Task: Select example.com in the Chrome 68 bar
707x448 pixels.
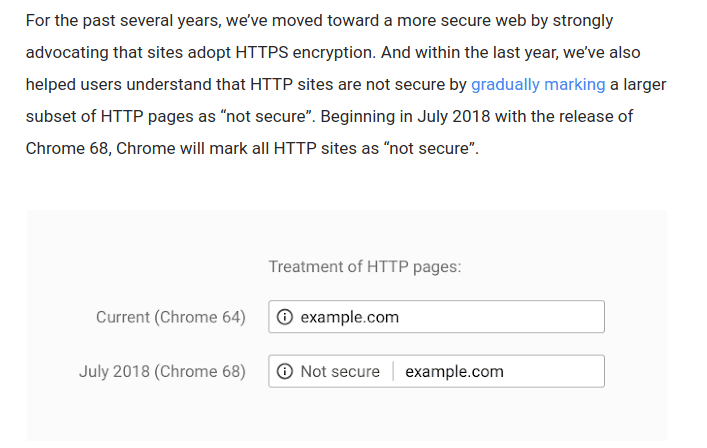Action: tap(454, 371)
